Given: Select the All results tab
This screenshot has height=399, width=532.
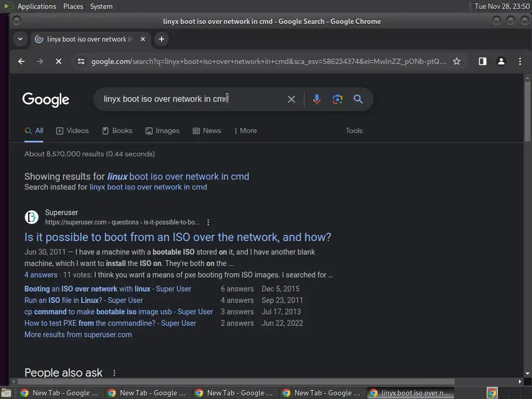Looking at the screenshot, I should tap(34, 130).
